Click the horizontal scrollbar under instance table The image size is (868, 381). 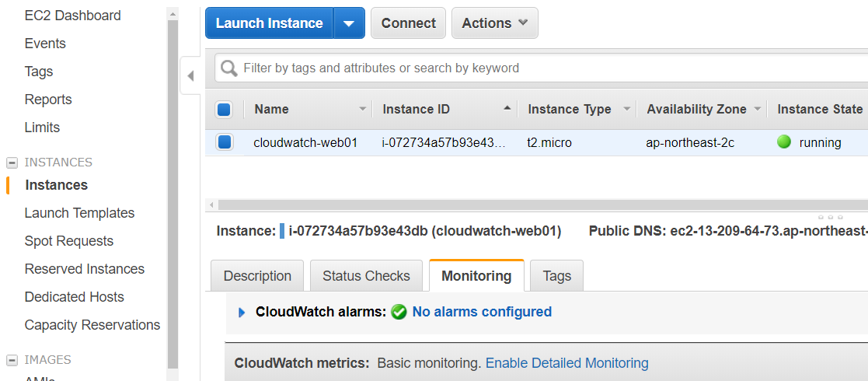pyautogui.click(x=542, y=205)
